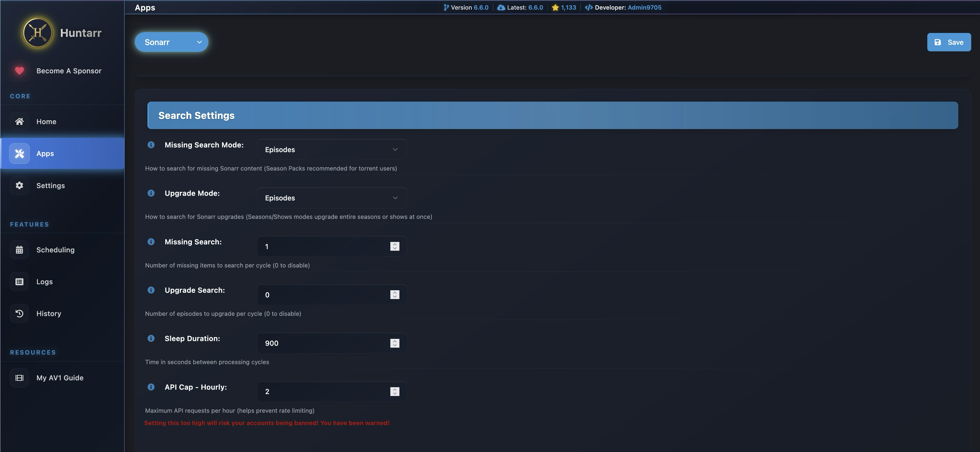Click info icon beside Upgrade Mode
Image resolution: width=980 pixels, height=452 pixels.
151,193
